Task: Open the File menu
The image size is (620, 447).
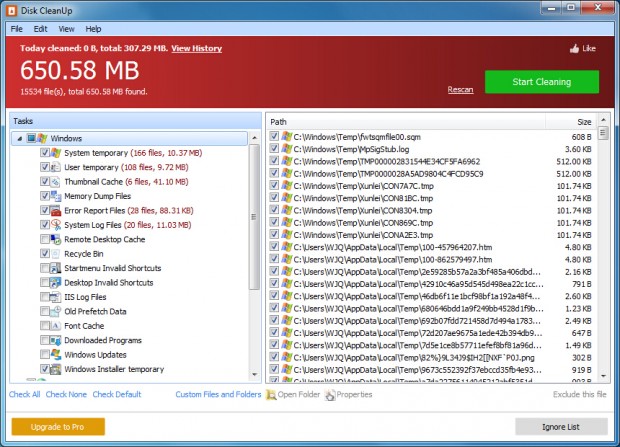Action: point(17,29)
